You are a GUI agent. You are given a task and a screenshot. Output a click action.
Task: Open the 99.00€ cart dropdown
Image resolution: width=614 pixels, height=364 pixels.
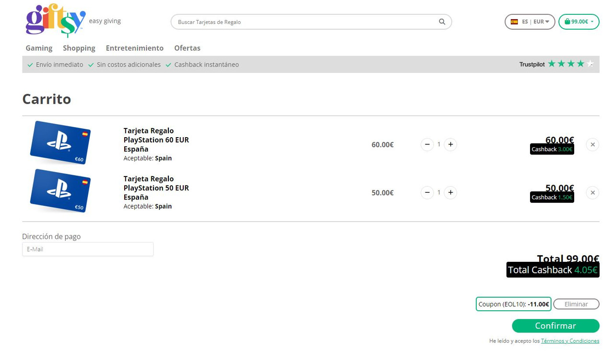[579, 22]
